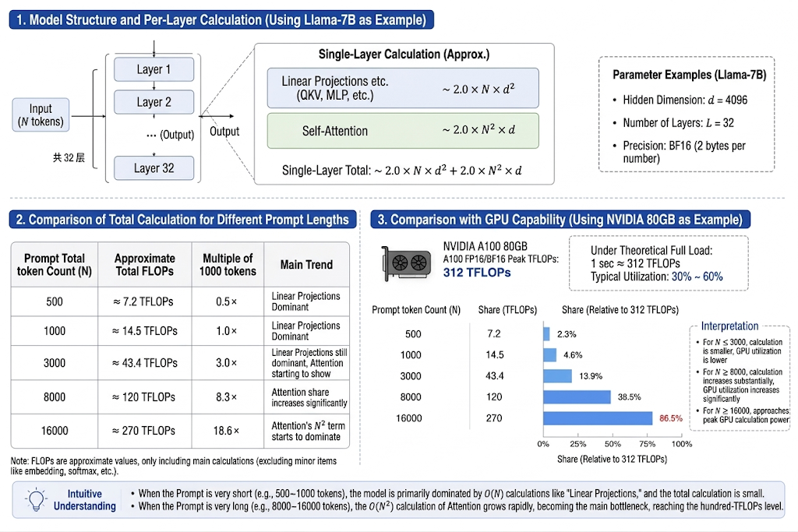The width and height of the screenshot is (798, 532).
Task: Click the Precision: BF16 bullet
Action: (x=679, y=152)
